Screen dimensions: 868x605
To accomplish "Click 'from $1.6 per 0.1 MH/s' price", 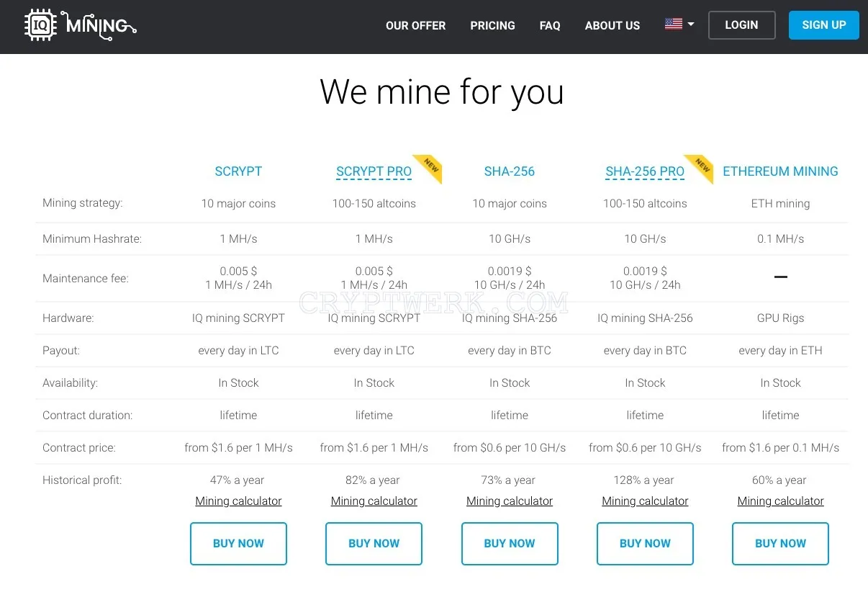I will point(780,448).
